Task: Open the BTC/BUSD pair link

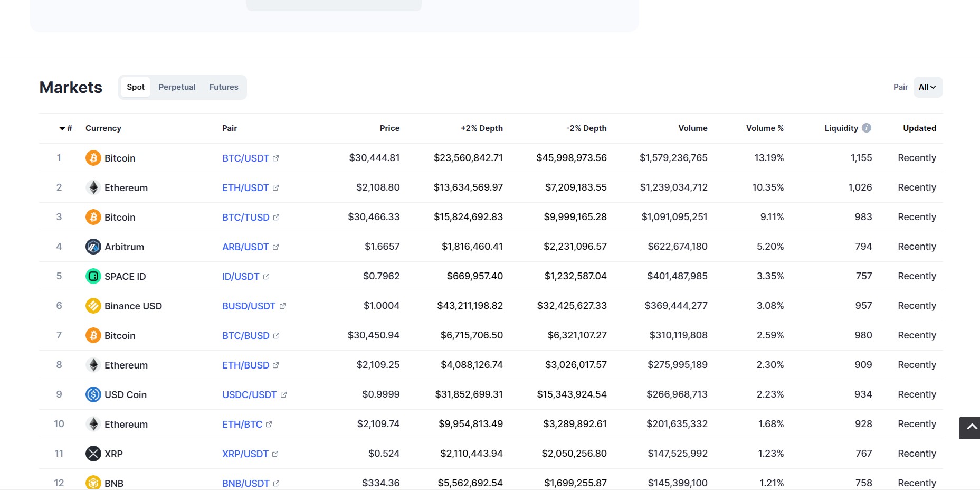Action: click(x=246, y=335)
